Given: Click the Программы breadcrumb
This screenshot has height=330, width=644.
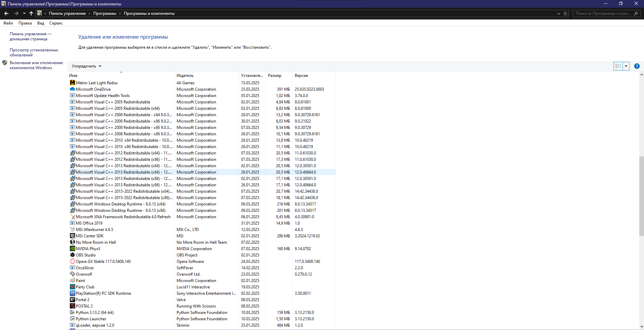Looking at the screenshot, I should pyautogui.click(x=105, y=13).
